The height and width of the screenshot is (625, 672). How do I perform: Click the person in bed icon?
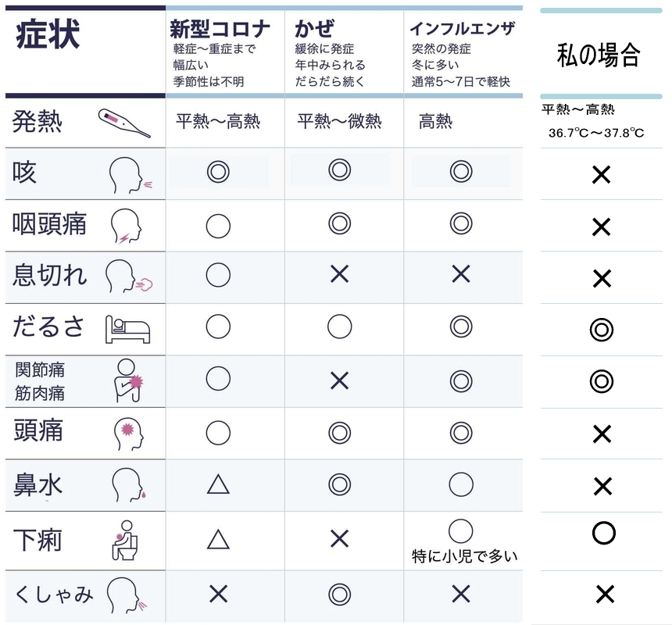[127, 330]
